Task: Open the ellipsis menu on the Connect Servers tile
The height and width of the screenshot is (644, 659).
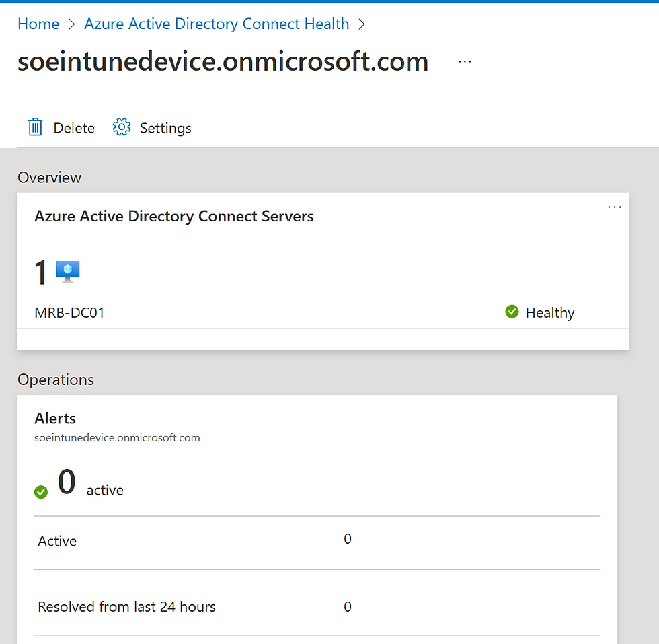Action: [x=615, y=207]
